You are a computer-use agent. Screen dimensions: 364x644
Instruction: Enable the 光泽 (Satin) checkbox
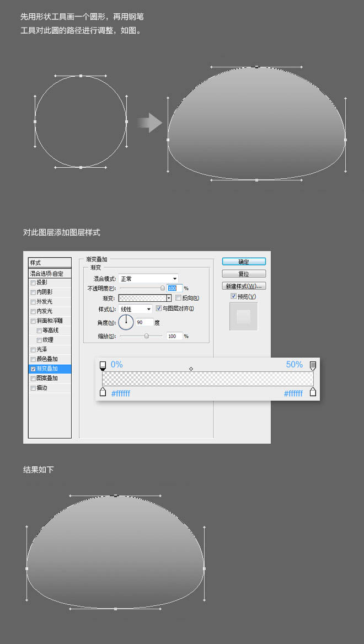(33, 349)
